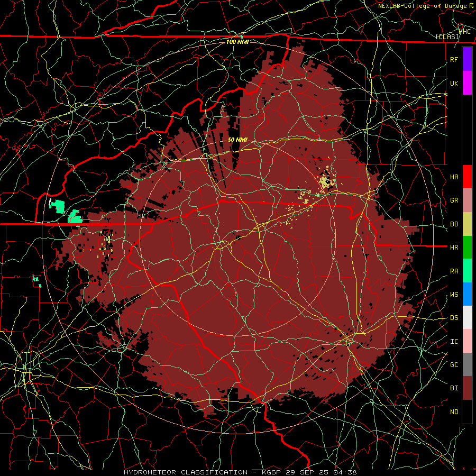Image resolution: width=476 pixels, height=476 pixels.
Task: Click the UK legend label
Action: coord(454,83)
